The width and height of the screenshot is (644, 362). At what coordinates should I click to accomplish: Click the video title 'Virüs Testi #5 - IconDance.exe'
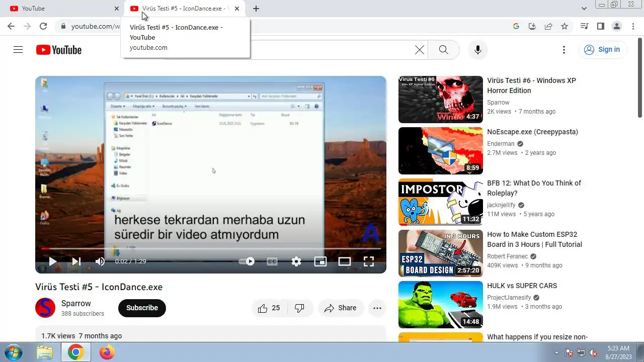(99, 287)
